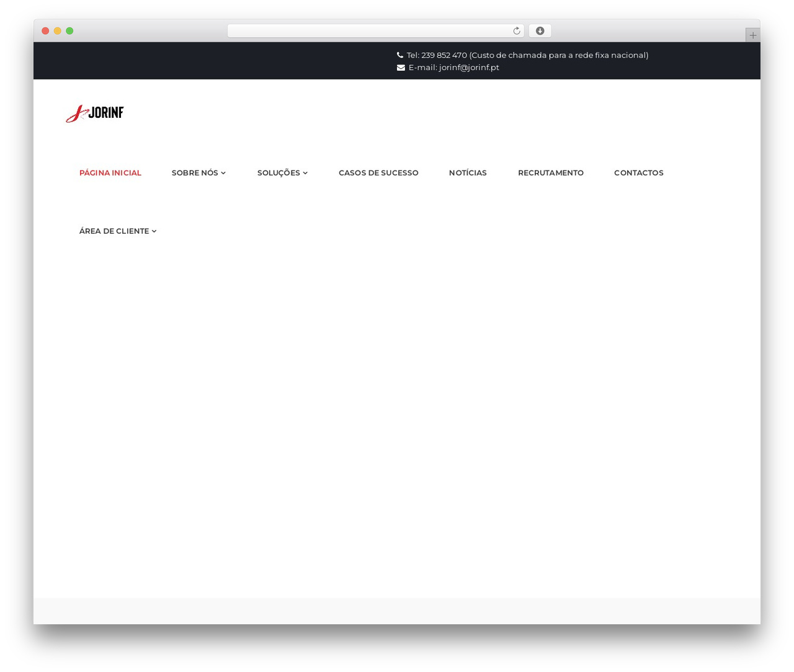
Task: Open the Recrutamento page
Action: pyautogui.click(x=551, y=173)
